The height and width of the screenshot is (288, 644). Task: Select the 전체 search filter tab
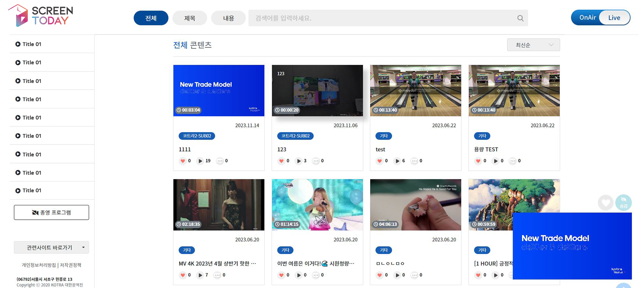151,18
